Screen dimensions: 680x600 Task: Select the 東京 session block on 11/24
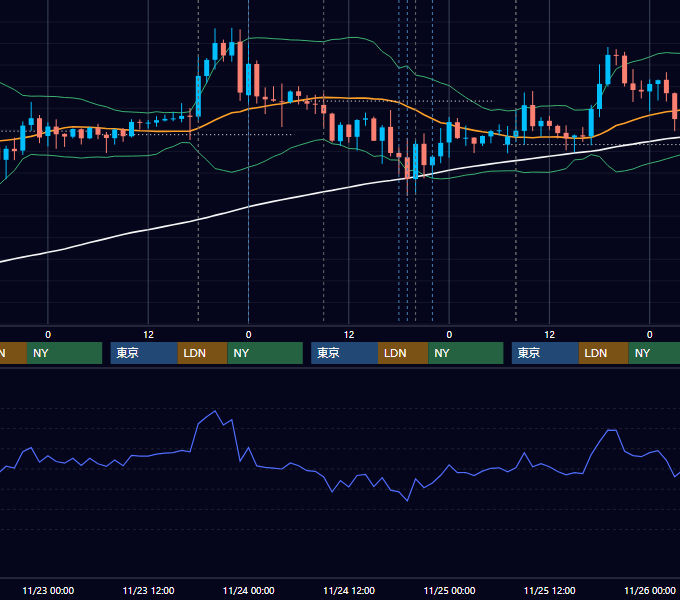345,353
